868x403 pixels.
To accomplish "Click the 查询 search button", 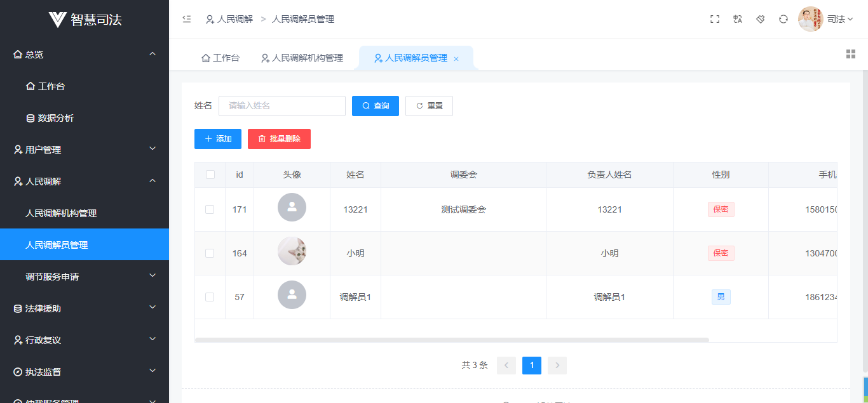I will (x=376, y=106).
